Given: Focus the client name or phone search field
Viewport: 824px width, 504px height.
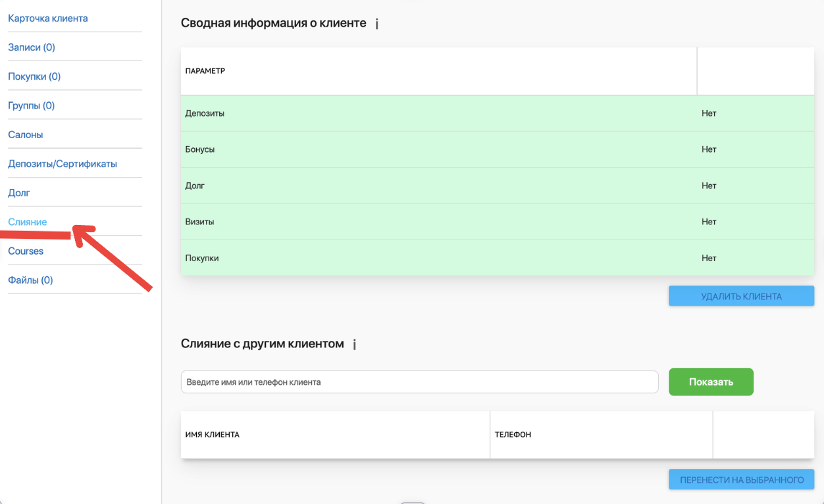Looking at the screenshot, I should point(419,382).
